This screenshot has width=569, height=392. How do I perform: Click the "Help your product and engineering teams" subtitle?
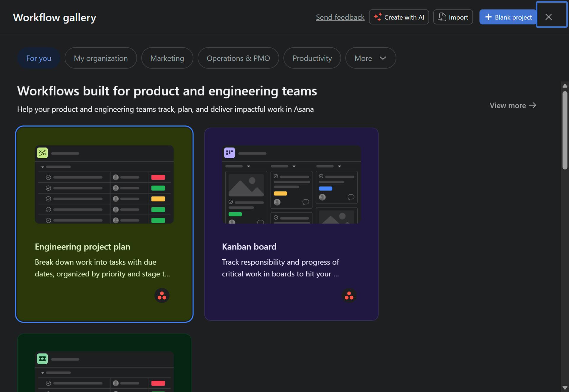tap(165, 109)
